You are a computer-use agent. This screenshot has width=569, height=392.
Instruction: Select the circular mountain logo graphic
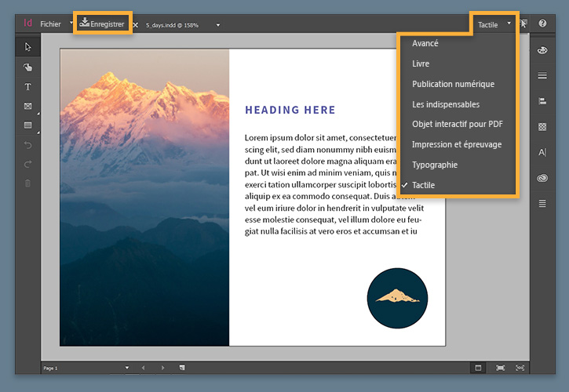click(397, 298)
